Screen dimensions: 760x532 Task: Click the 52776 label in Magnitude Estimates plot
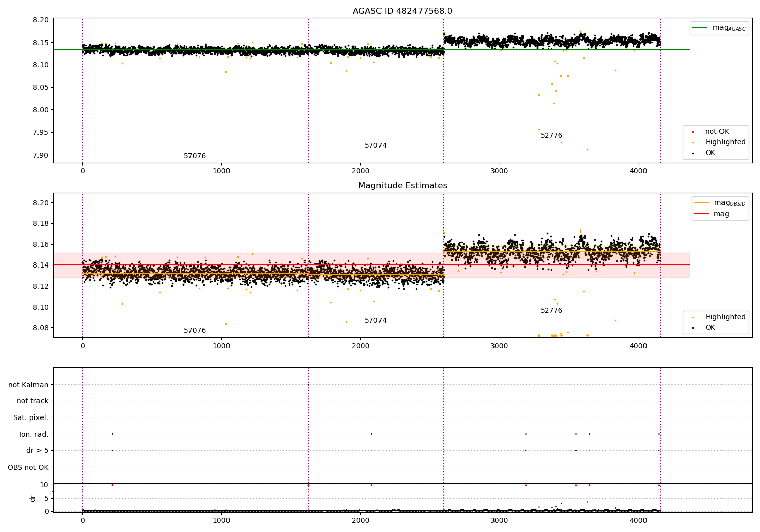[551, 311]
